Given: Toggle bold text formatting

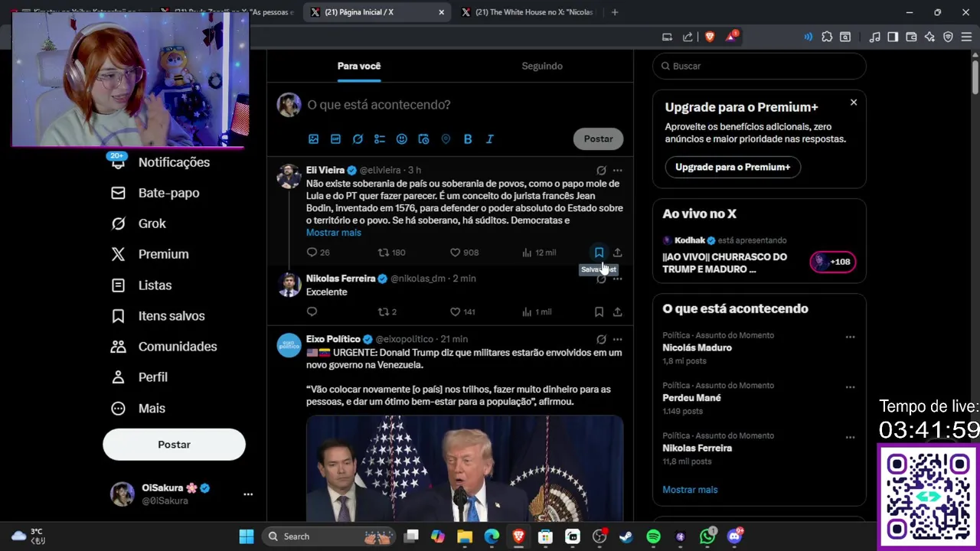Looking at the screenshot, I should pos(468,139).
